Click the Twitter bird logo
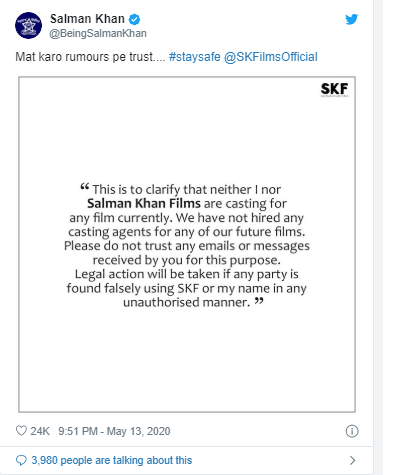 (351, 19)
